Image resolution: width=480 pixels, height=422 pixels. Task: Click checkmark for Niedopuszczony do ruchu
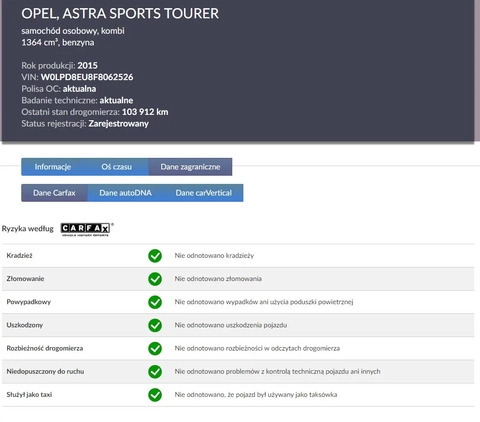(x=155, y=372)
